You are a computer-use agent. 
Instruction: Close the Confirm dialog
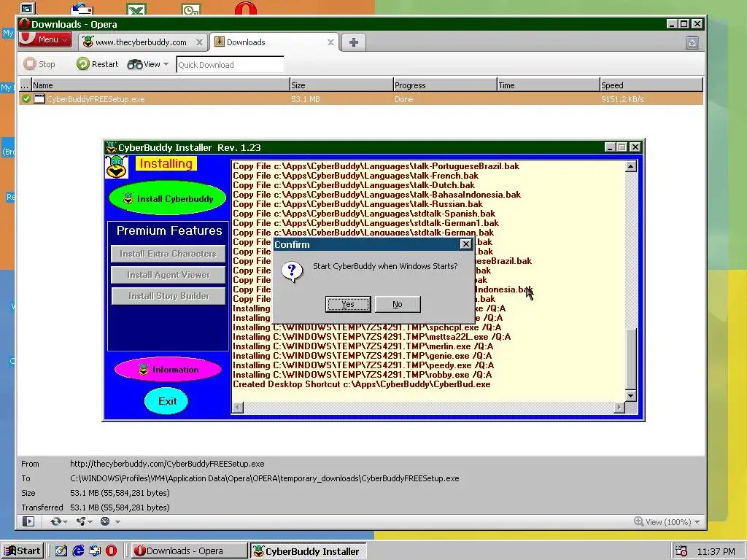[x=465, y=244]
